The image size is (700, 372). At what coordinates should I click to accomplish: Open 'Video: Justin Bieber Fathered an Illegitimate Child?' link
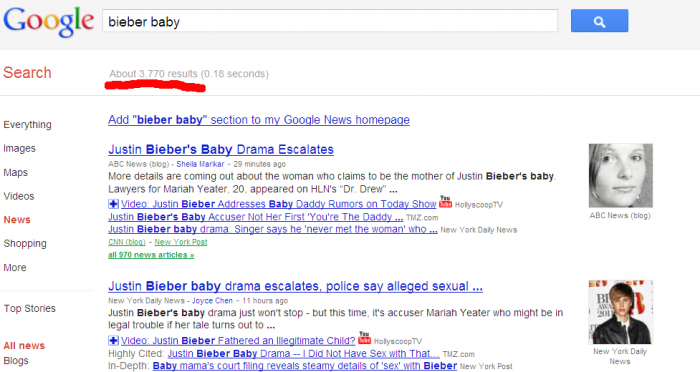click(238, 341)
